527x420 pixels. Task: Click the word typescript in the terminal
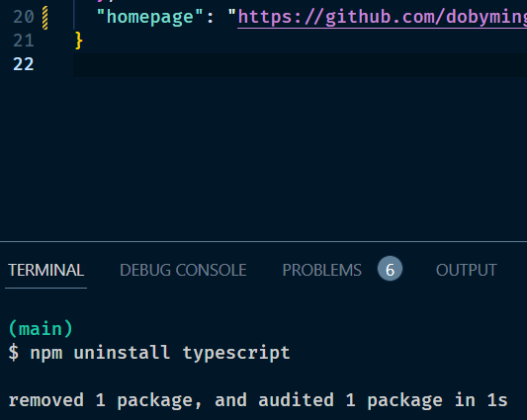tap(236, 353)
